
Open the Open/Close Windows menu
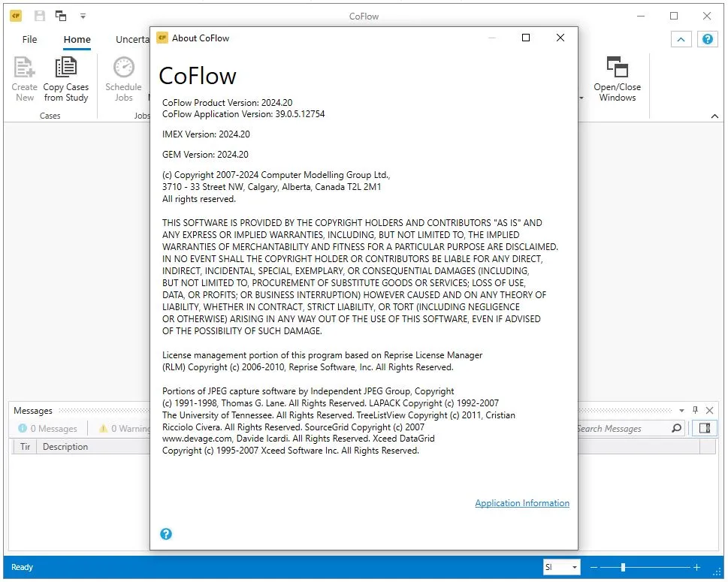(617, 79)
